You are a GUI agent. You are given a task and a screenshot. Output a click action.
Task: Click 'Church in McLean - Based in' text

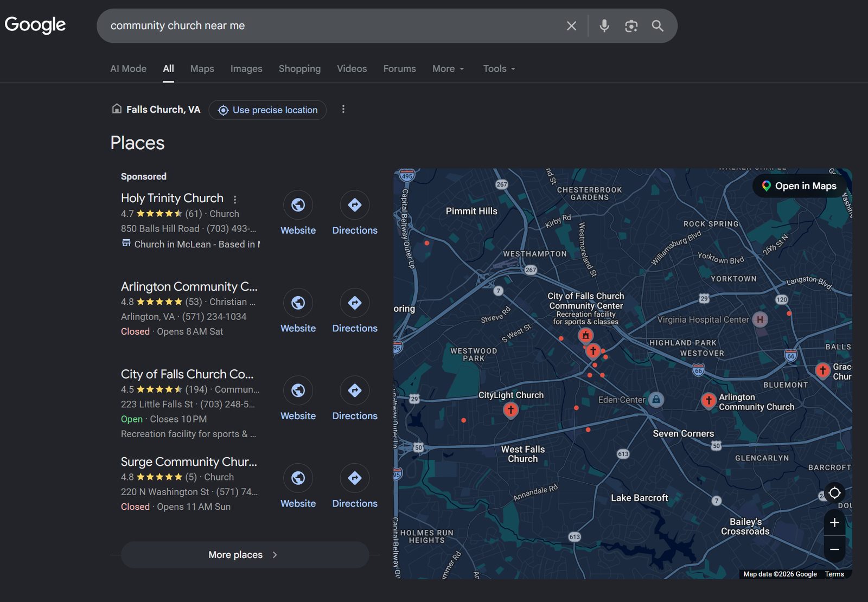(x=197, y=244)
